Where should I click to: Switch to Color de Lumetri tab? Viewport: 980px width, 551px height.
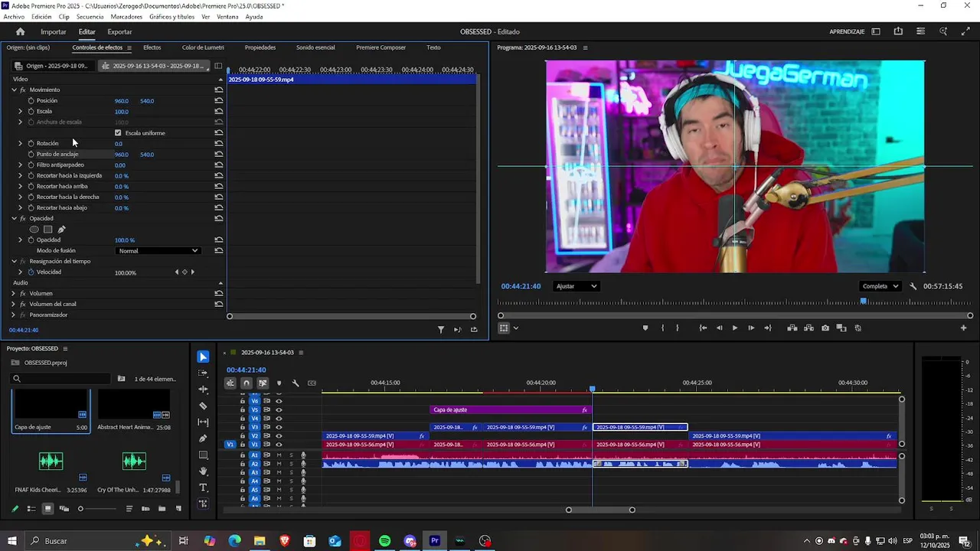coord(203,47)
